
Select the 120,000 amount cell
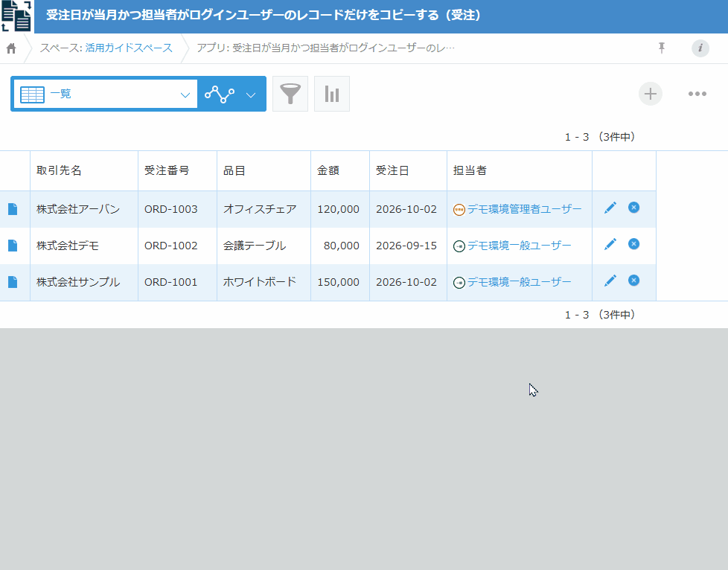pos(340,209)
